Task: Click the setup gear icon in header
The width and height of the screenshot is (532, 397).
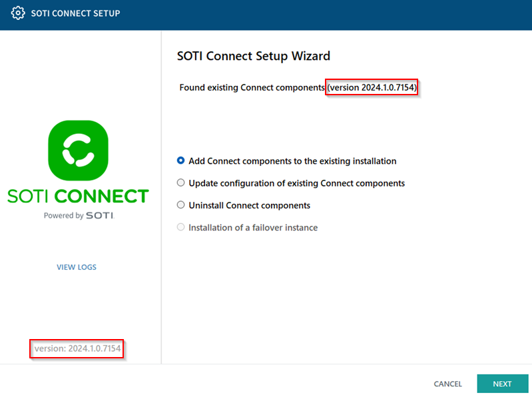Action: click(18, 13)
